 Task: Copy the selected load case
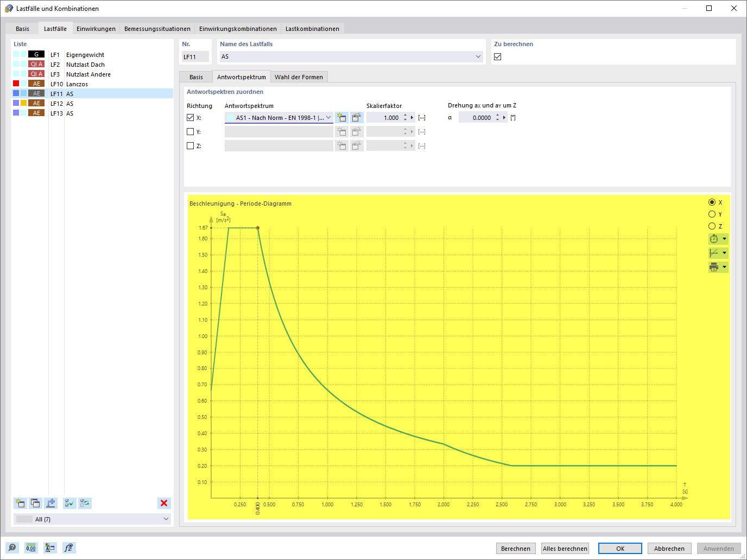[x=35, y=503]
